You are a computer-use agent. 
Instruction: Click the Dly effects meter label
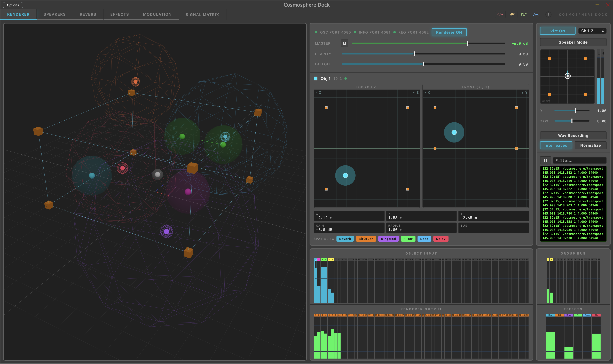point(596,315)
